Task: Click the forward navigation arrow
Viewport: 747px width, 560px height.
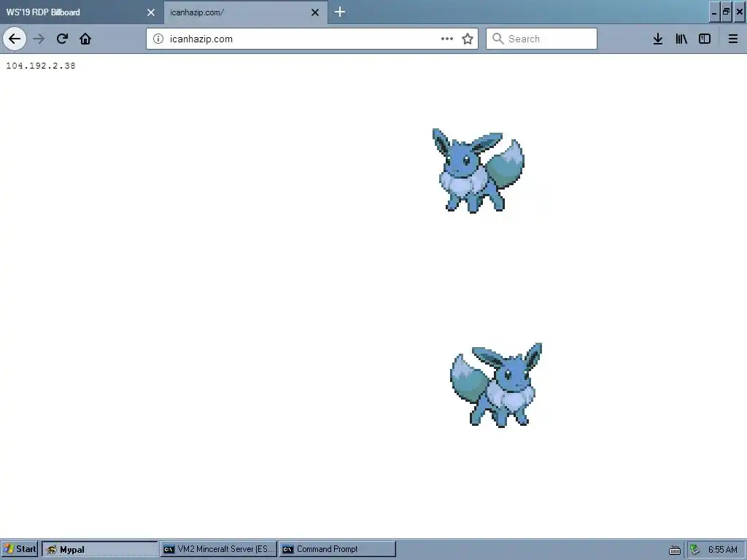Action: 39,39
